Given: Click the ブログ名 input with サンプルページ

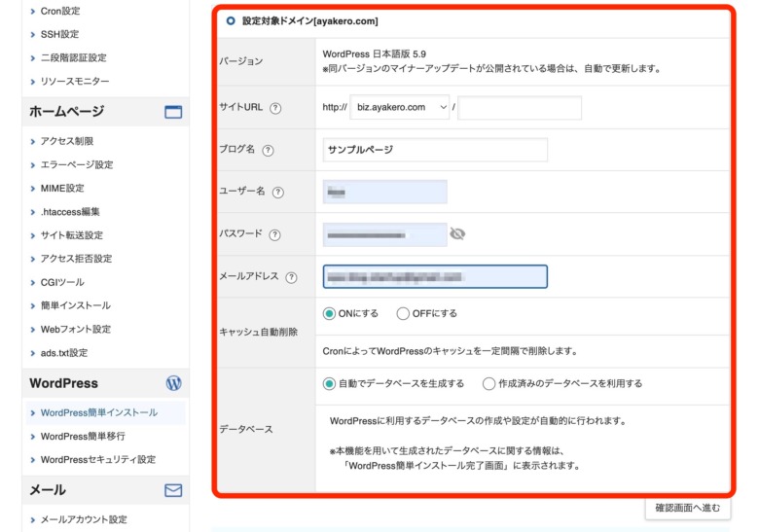Looking at the screenshot, I should (x=435, y=150).
